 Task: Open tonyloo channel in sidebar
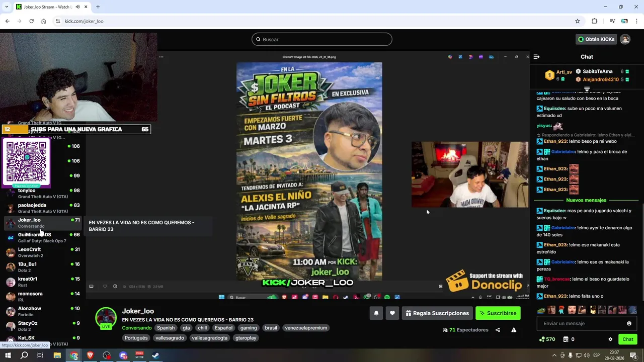[42, 194]
